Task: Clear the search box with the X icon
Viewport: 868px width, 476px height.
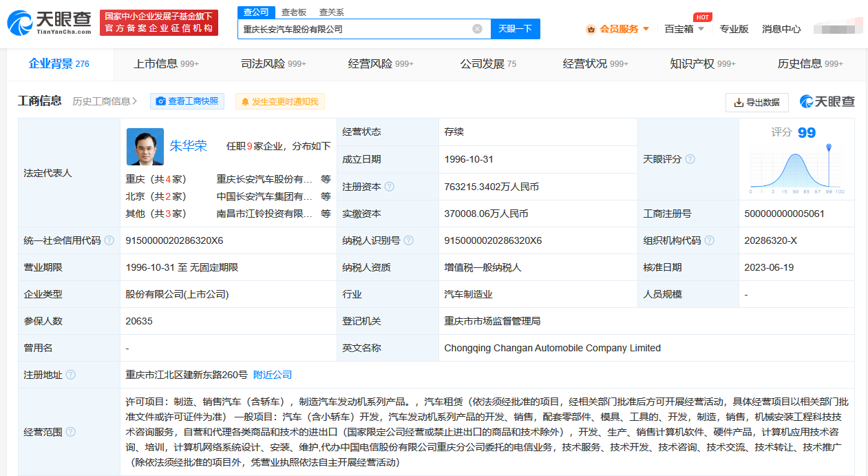Action: click(477, 29)
